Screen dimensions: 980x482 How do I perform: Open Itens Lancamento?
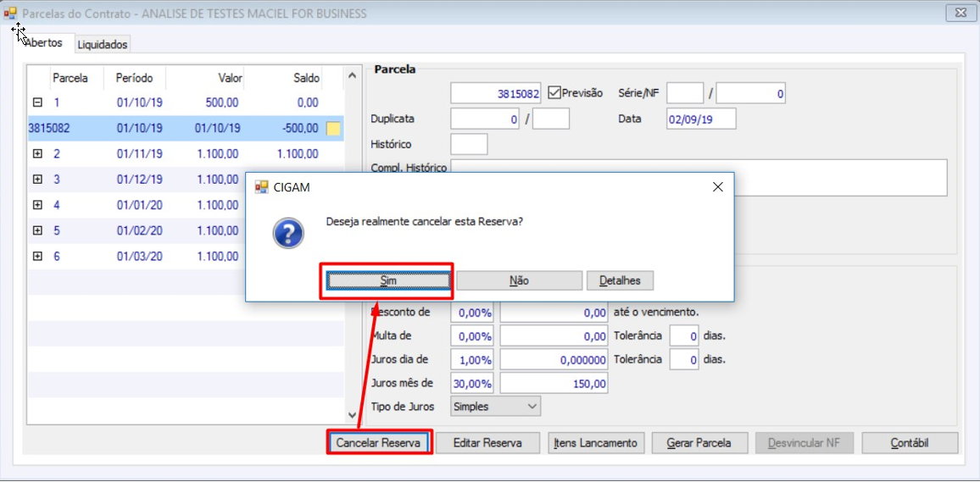[x=596, y=443]
